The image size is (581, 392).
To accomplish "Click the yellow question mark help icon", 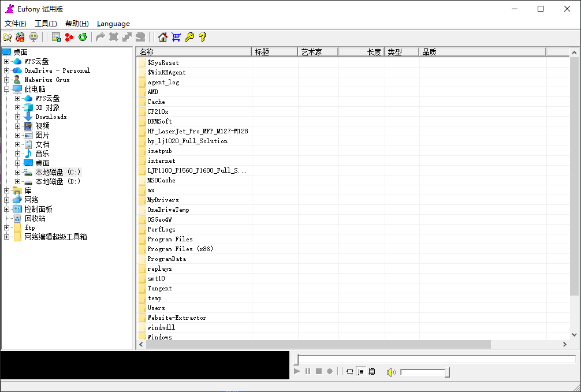I will (202, 37).
